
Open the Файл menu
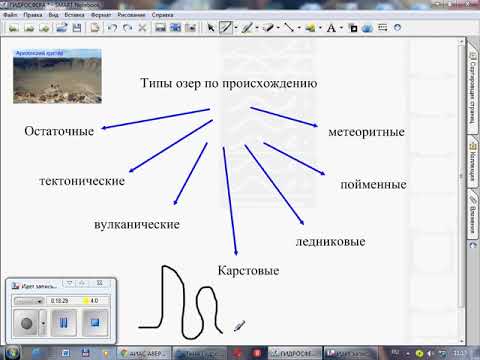coord(10,15)
